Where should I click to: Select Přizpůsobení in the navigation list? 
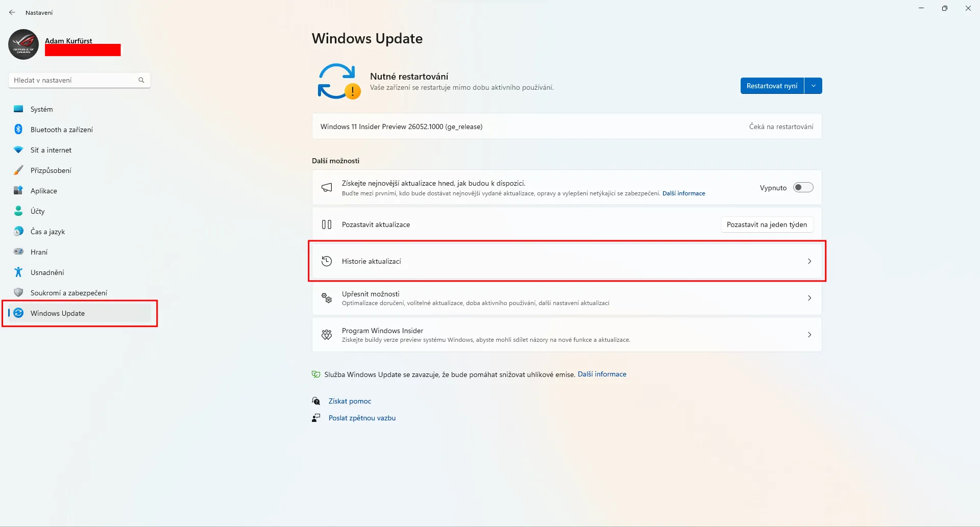tap(79, 170)
